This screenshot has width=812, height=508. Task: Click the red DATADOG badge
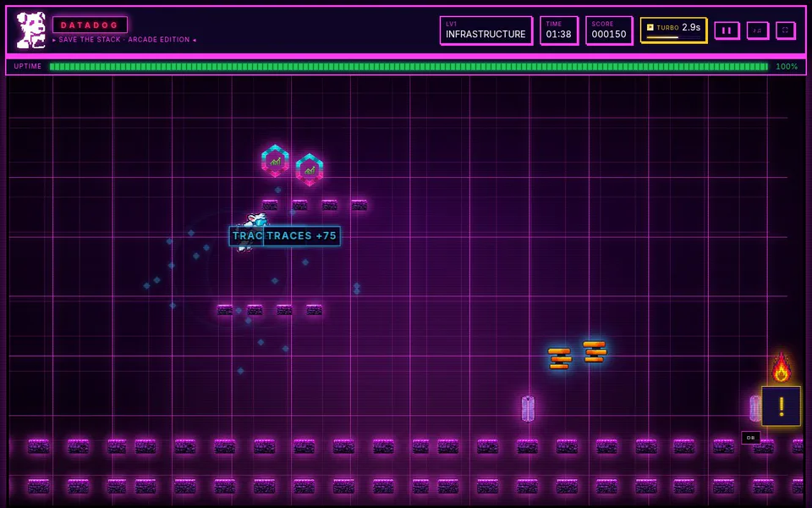(x=90, y=25)
